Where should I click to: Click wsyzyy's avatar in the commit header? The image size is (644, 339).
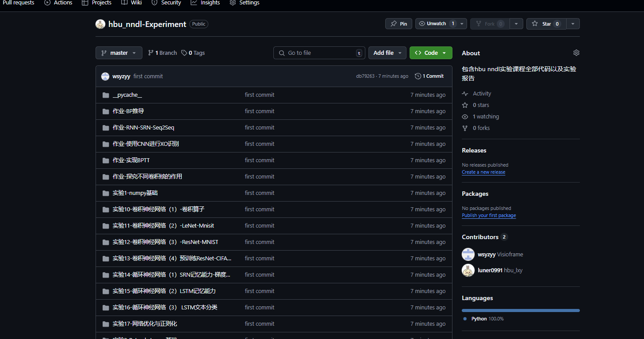[x=105, y=76]
